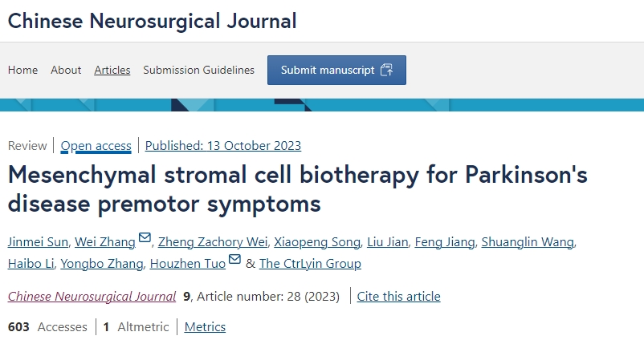Click the Chinese Neurosurgical Journal header title
644x344 pixels.
[x=152, y=21]
